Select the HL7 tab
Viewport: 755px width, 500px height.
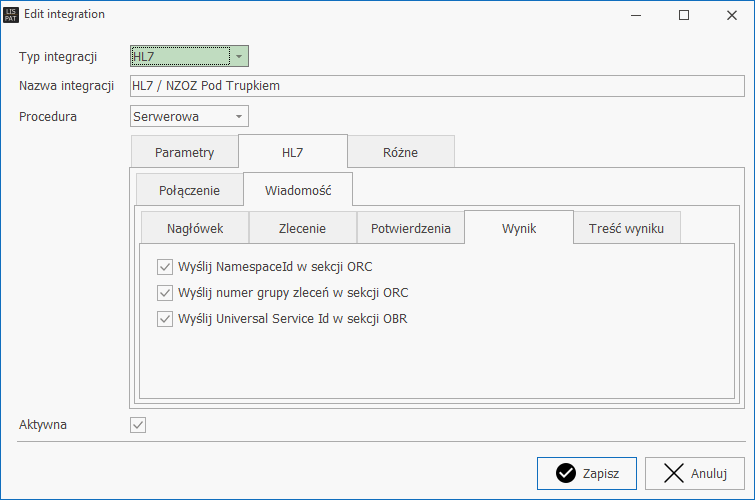click(x=292, y=152)
